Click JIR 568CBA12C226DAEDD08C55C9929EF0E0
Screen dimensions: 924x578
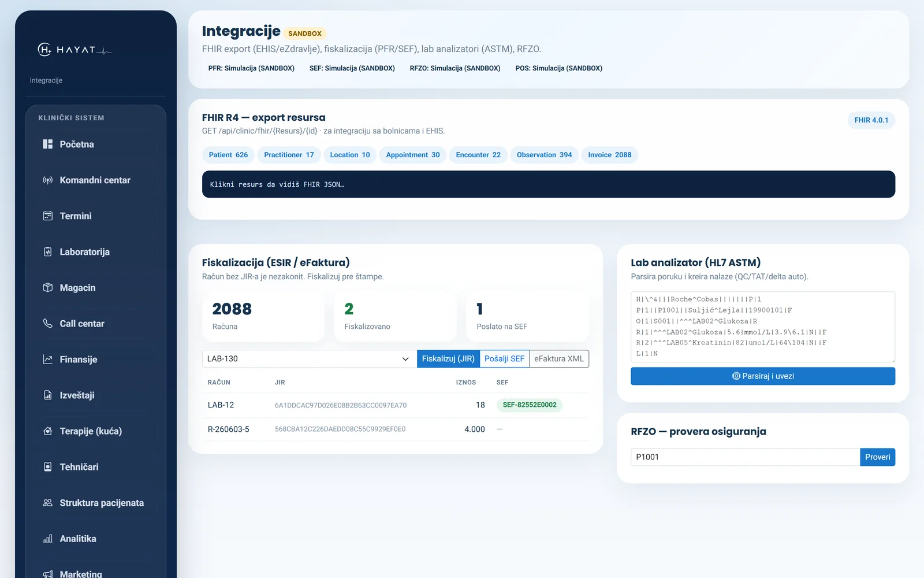[x=340, y=429]
